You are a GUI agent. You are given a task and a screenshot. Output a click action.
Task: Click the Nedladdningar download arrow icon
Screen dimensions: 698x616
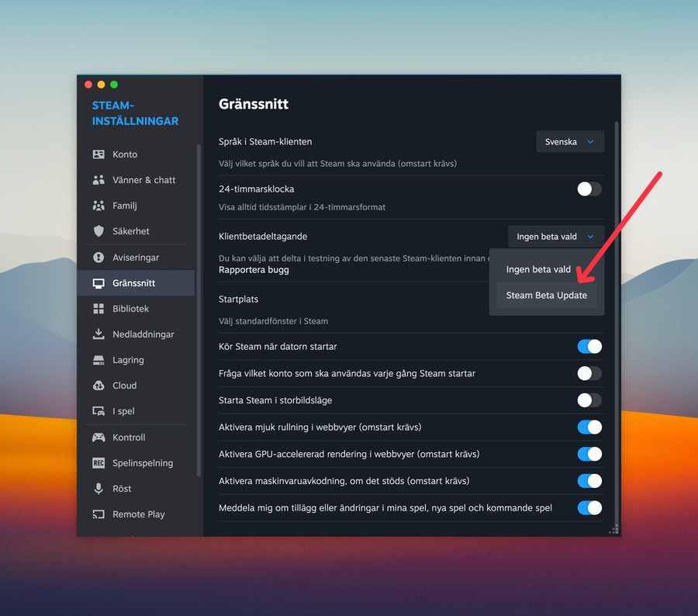pos(98,334)
